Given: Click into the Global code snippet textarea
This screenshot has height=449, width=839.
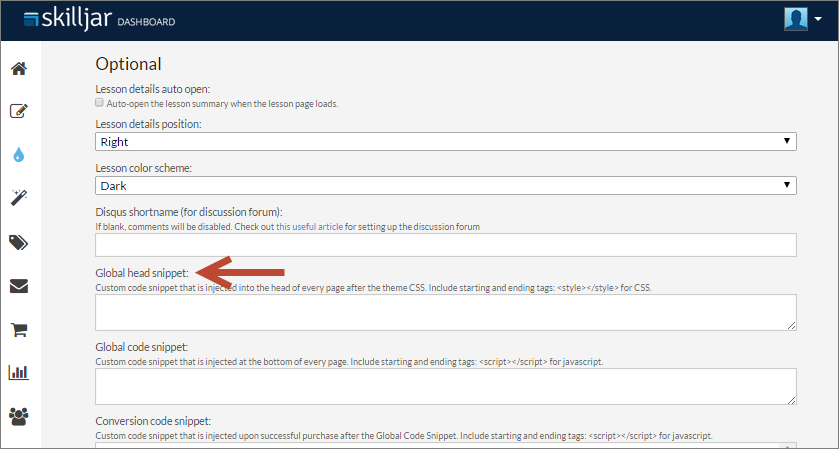Looking at the screenshot, I should [x=446, y=386].
